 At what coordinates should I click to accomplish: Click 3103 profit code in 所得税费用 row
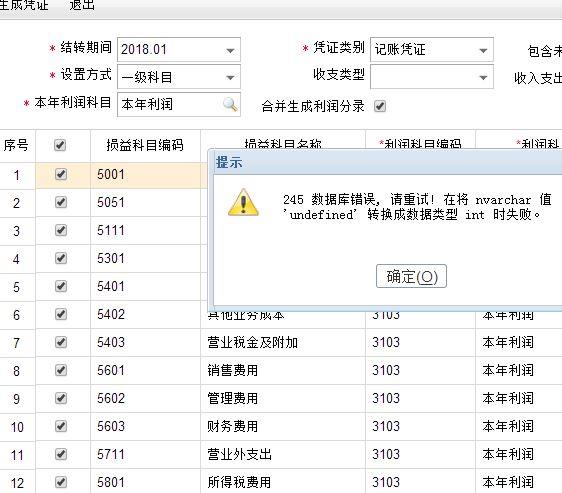pyautogui.click(x=420, y=482)
